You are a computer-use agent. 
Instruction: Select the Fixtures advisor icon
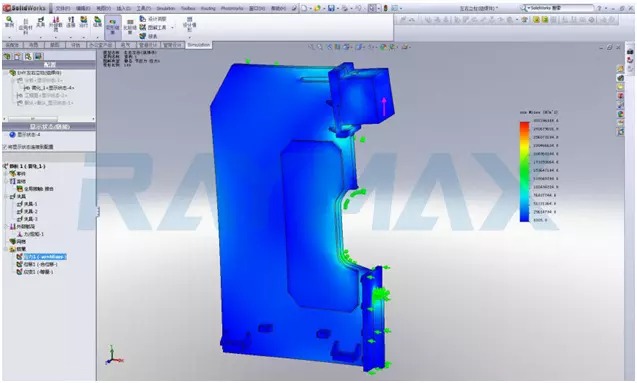point(41,22)
